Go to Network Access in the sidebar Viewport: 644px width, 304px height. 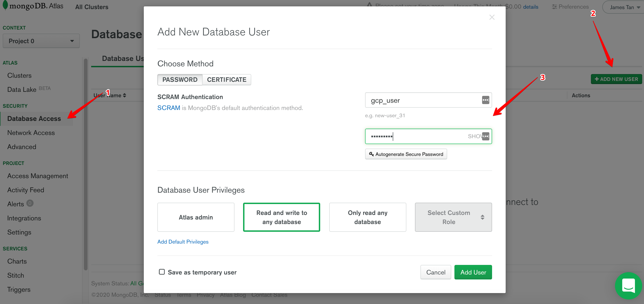coord(31,132)
